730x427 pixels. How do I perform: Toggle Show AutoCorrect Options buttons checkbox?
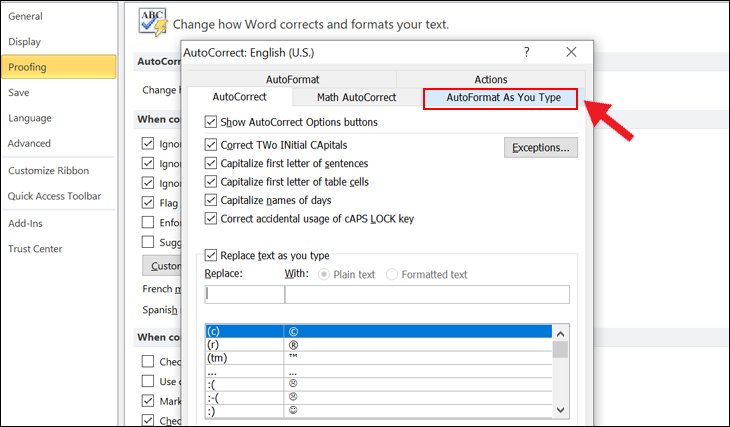coord(211,122)
